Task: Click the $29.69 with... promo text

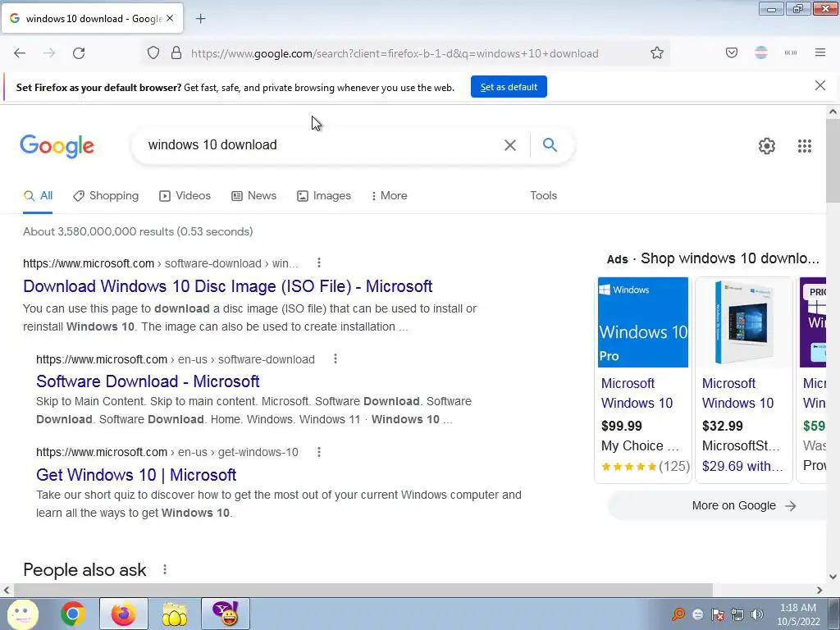Action: click(x=742, y=466)
